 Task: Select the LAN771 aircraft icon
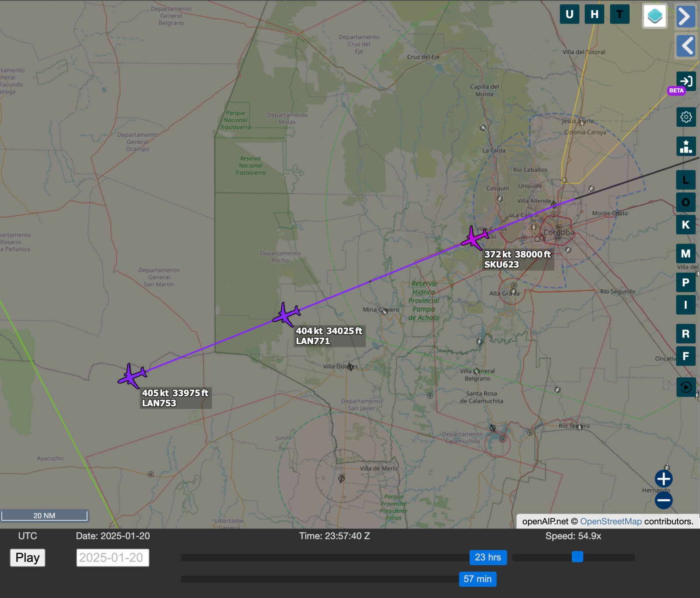tap(287, 314)
